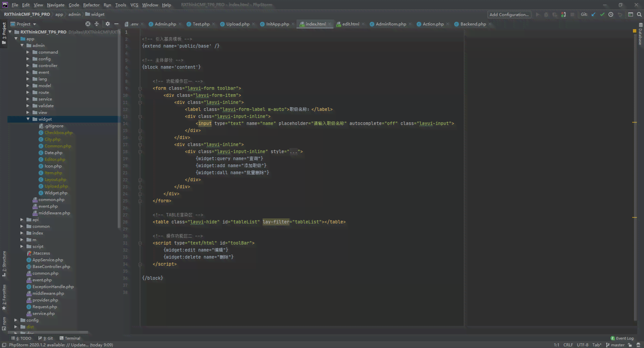This screenshot has height=348, width=644.
Task: Open the 6: TODO tool window
Action: [21, 338]
